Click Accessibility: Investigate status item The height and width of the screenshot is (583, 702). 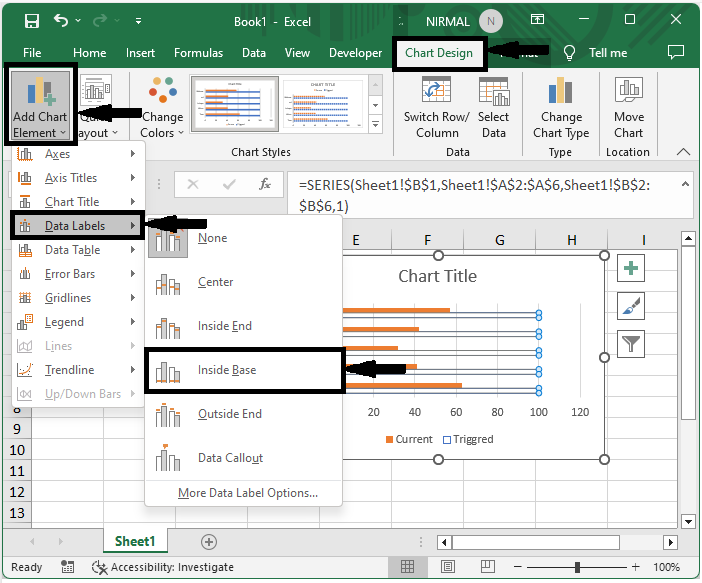163,567
